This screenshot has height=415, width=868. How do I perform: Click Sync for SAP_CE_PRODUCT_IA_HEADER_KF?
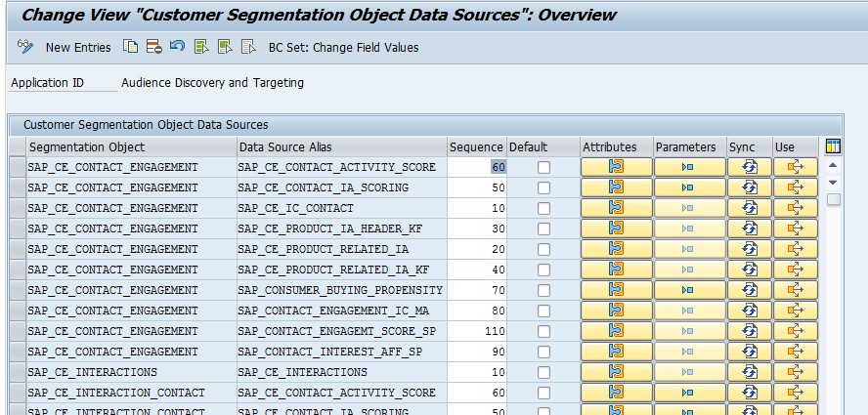tap(750, 228)
